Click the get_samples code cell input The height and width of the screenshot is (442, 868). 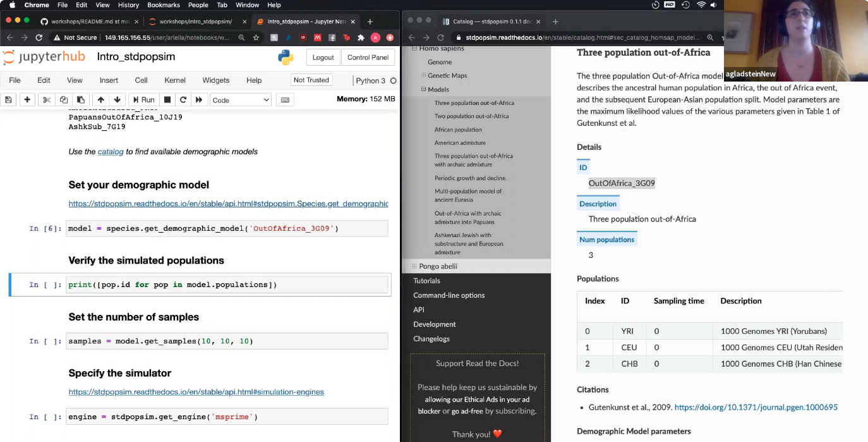click(227, 341)
